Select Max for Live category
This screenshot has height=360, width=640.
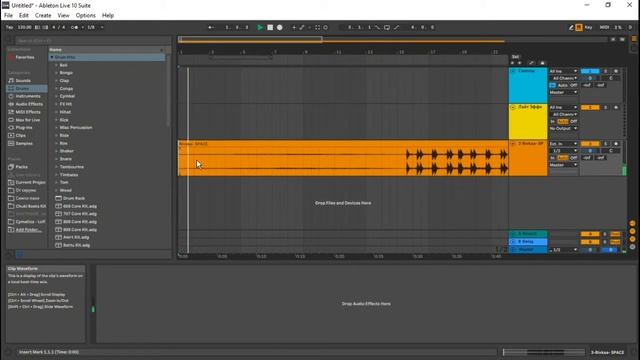click(x=27, y=120)
